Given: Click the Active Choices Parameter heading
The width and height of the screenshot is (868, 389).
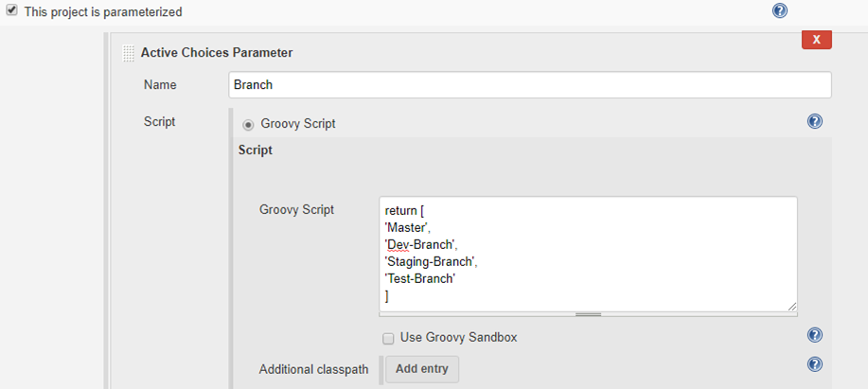Looking at the screenshot, I should click(217, 53).
